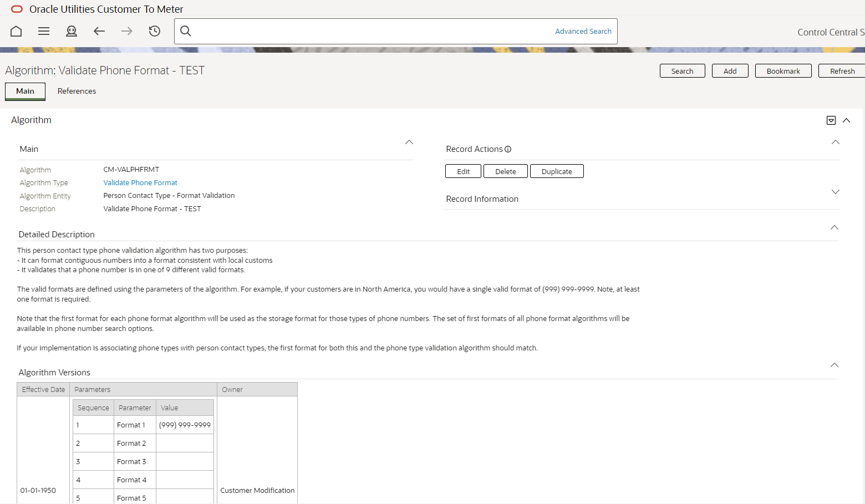This screenshot has width=865, height=504.
Task: Click the Home icon in the toolbar
Action: tap(16, 31)
